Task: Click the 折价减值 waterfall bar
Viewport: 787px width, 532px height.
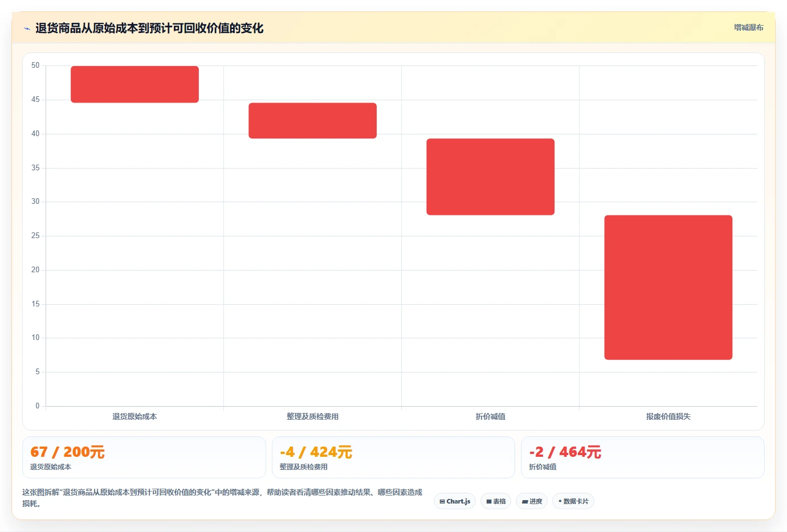Action: 490,177
